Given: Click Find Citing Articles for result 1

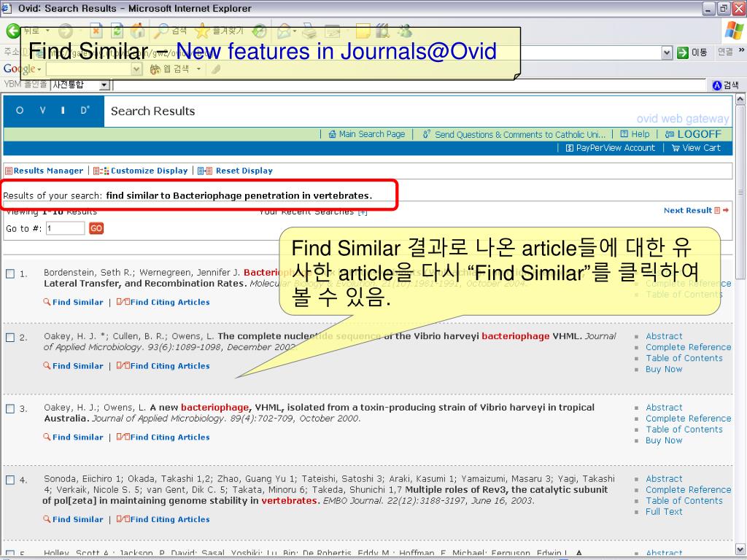Looking at the screenshot, I should click(x=163, y=302).
